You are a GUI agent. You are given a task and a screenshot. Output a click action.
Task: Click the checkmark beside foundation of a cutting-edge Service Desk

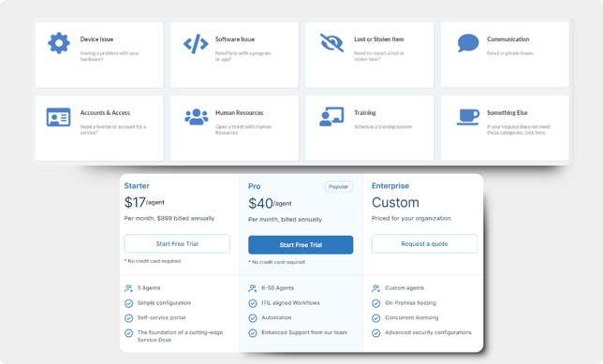(128, 333)
